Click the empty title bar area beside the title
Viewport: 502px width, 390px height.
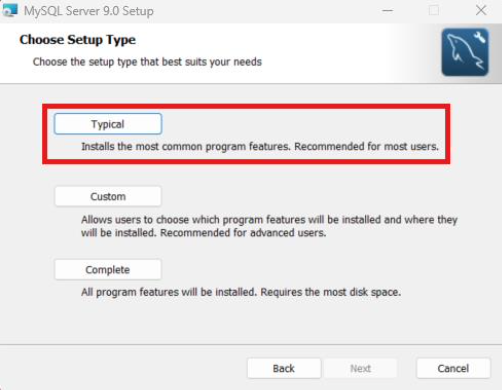[x=267, y=11]
